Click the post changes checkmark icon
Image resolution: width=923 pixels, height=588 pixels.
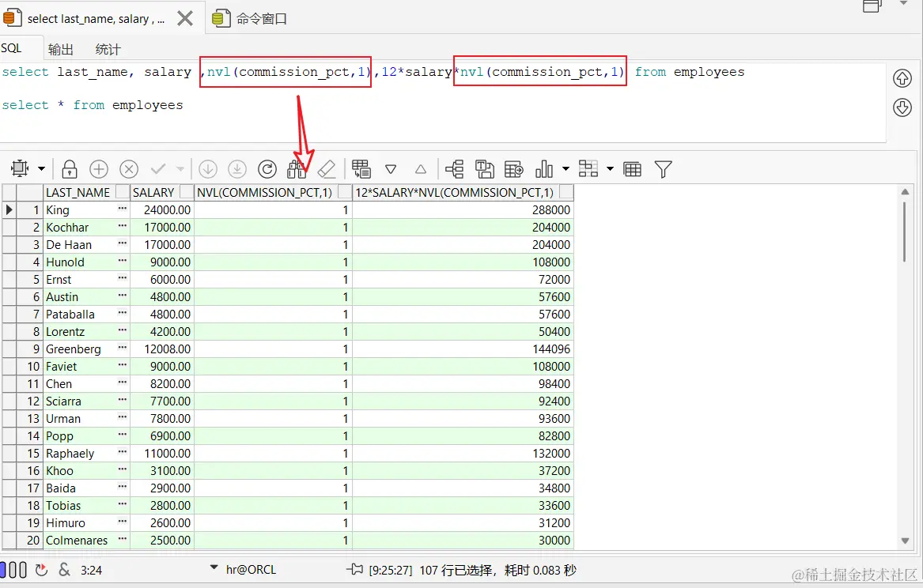coord(158,169)
